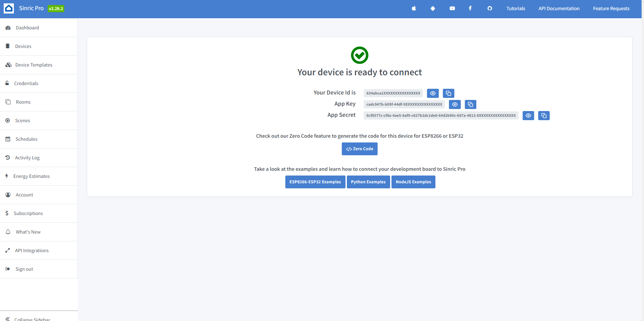The image size is (644, 321).
Task: Click Sign out in the sidebar
Action: coord(39,269)
